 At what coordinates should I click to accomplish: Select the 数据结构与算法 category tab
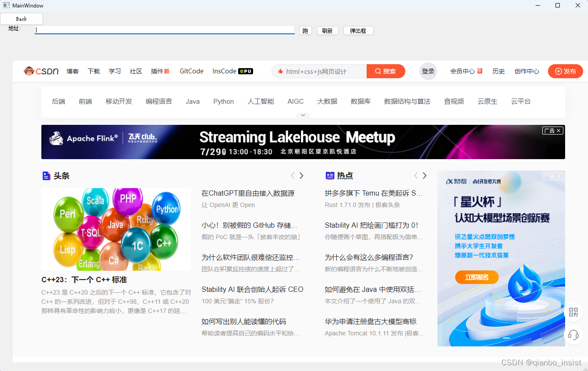pos(408,102)
